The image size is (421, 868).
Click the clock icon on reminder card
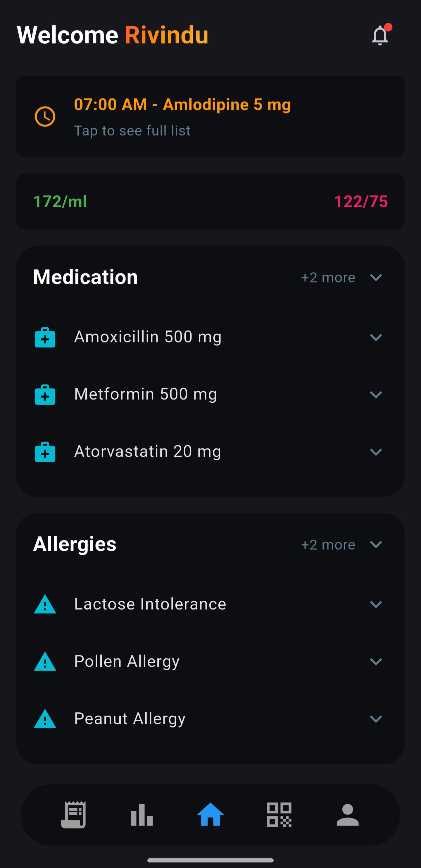pos(45,117)
